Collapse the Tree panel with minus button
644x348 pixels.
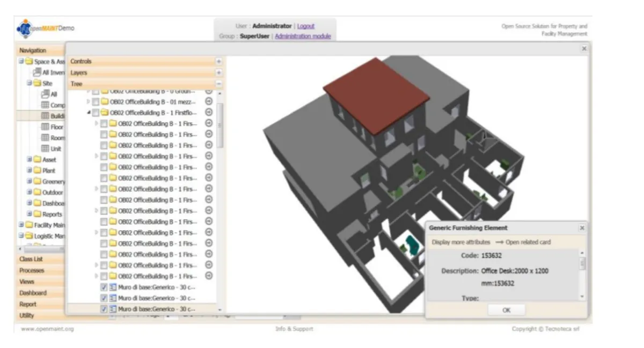point(219,84)
